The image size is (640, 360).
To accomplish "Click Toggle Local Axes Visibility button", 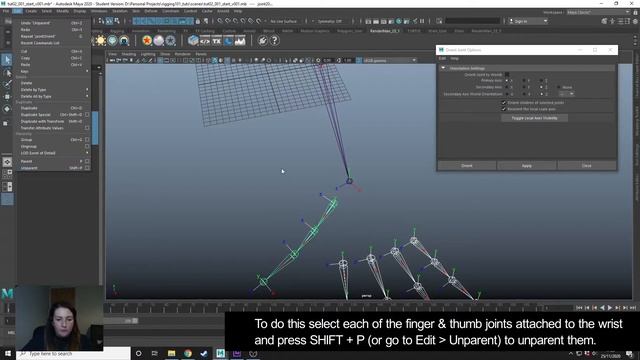I will coord(534,118).
